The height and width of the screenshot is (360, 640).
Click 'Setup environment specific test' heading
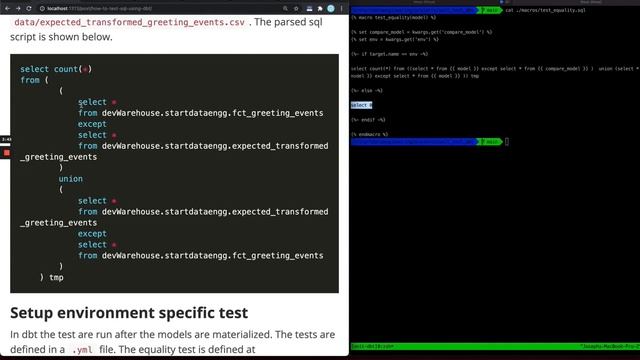(129, 313)
